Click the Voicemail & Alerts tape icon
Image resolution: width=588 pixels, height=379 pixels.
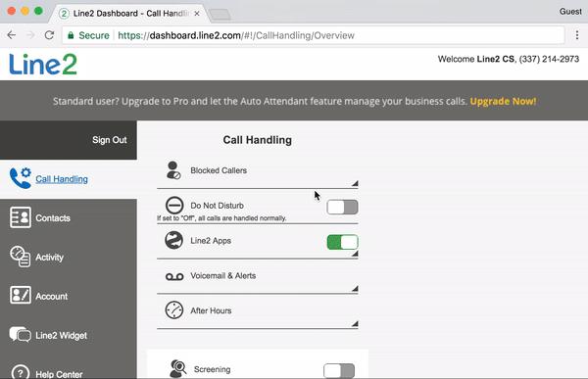174,276
